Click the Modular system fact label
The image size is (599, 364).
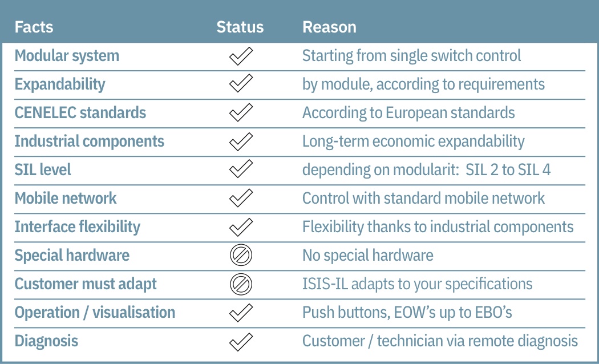pyautogui.click(x=67, y=56)
